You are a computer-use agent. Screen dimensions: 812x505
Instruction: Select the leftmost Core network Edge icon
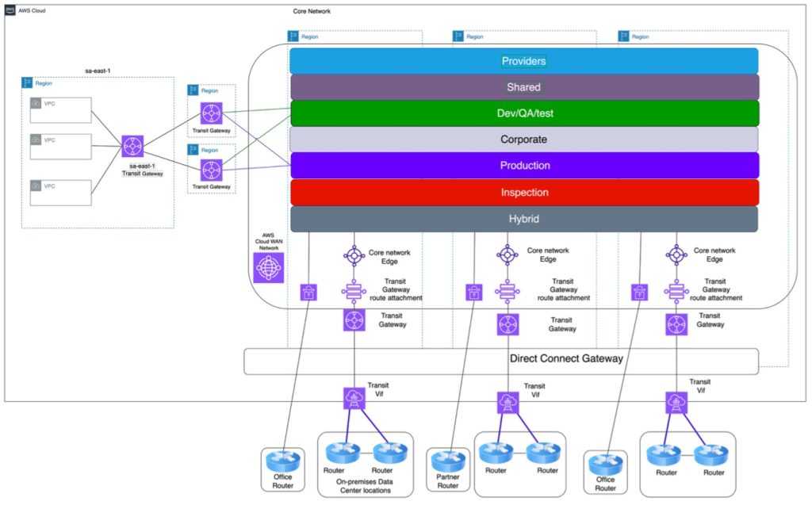pos(354,254)
